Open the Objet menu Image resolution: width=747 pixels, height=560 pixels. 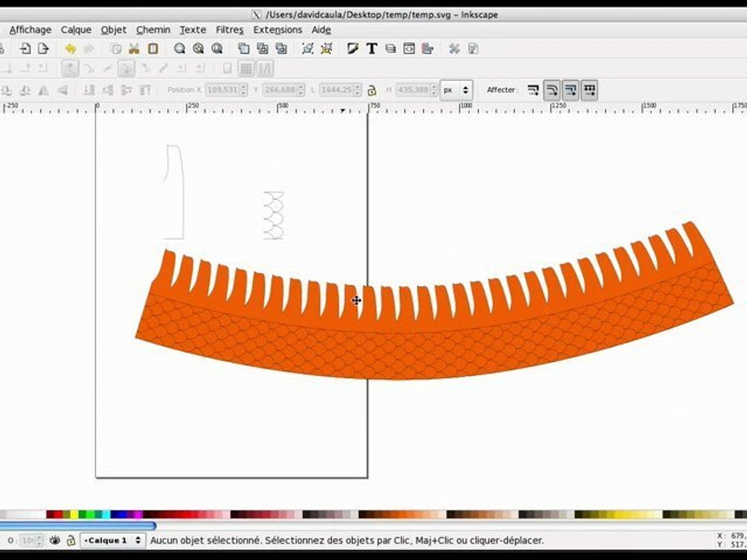(114, 30)
